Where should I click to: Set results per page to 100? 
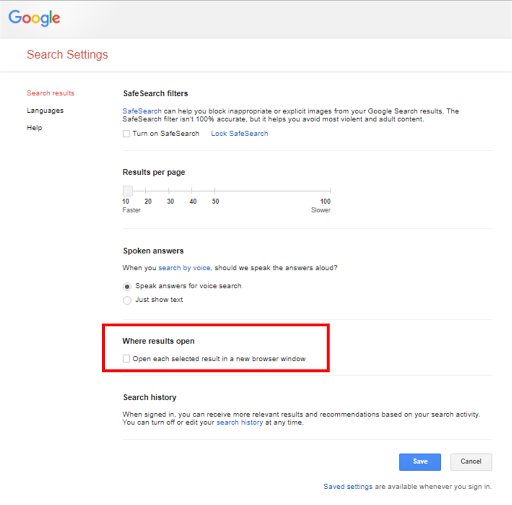330,191
